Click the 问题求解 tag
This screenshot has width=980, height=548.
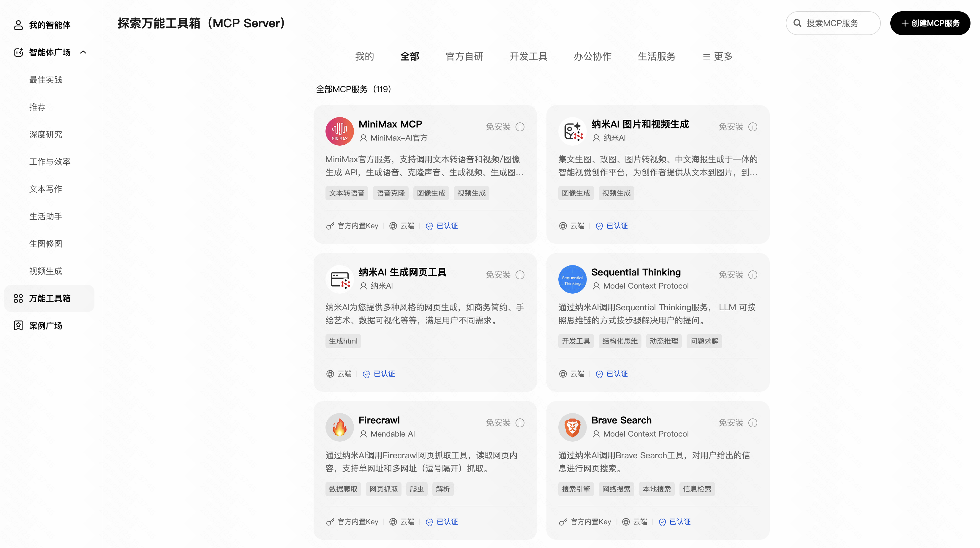coord(704,341)
